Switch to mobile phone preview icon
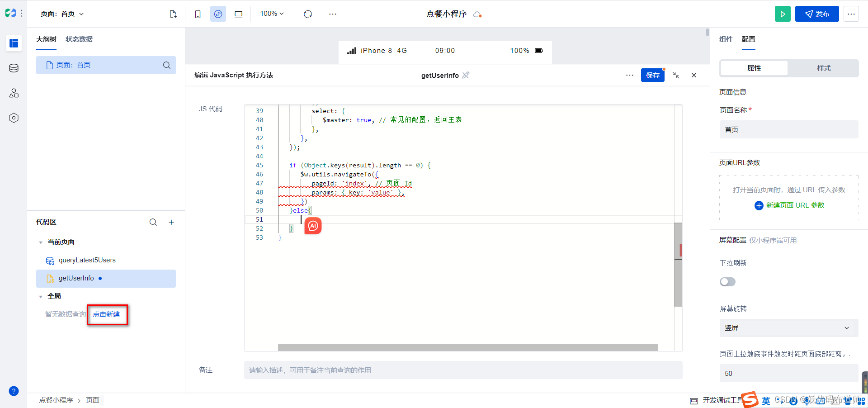868x408 pixels. pos(198,14)
